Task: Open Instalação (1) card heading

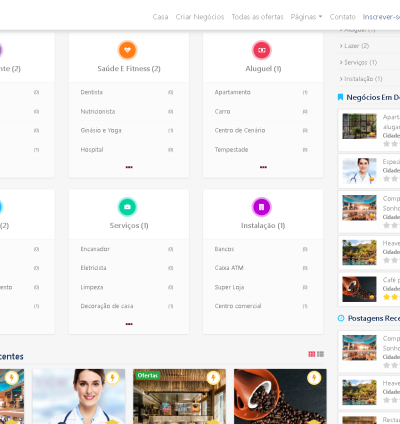Action: 263,225
